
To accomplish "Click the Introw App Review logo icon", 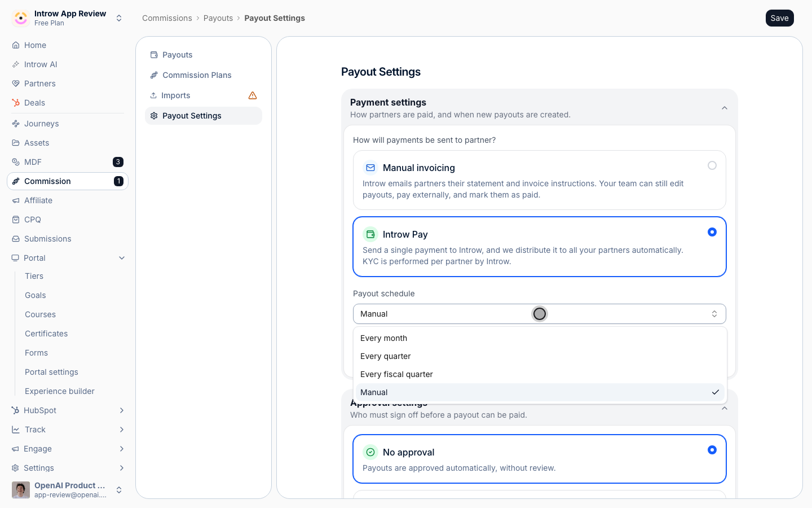I will [x=21, y=18].
